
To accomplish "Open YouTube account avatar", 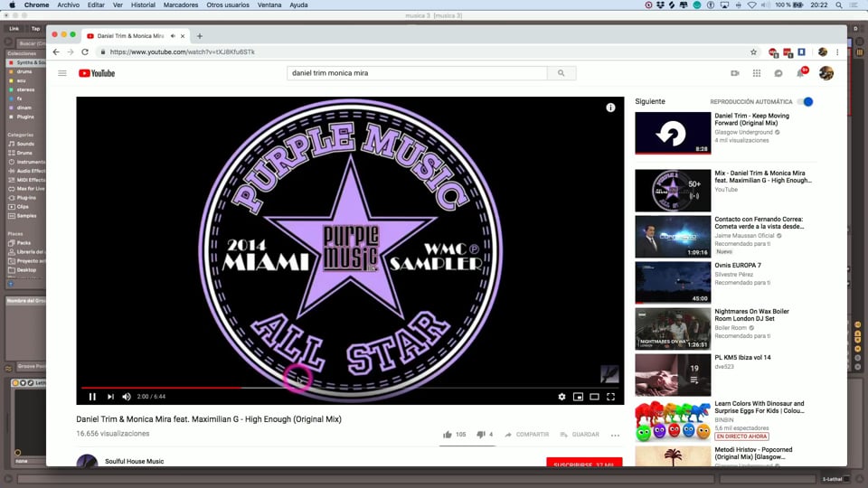I will (826, 73).
